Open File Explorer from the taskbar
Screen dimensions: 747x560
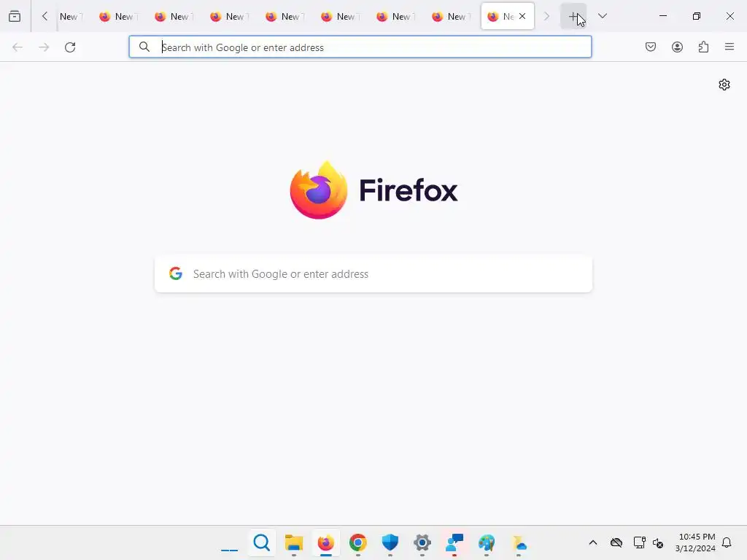click(x=293, y=542)
